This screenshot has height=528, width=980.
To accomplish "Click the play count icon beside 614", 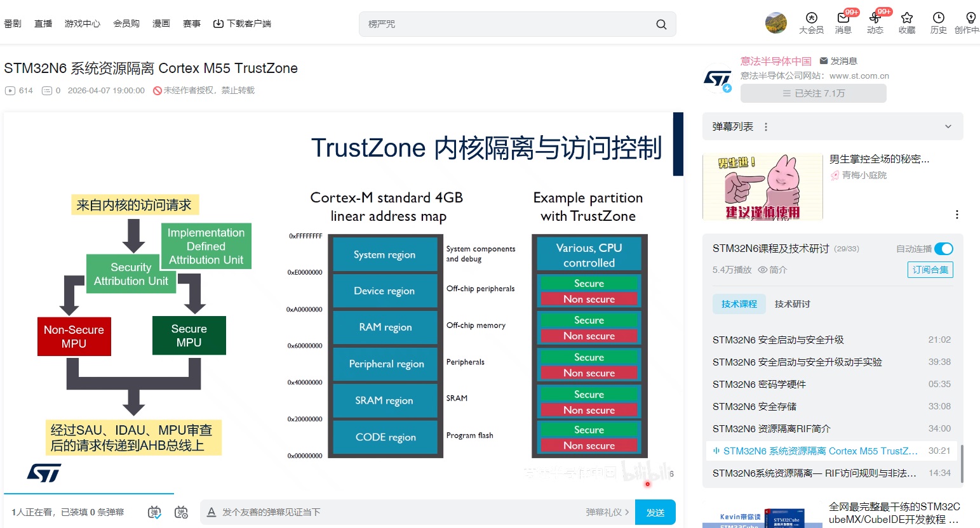I will point(10,91).
